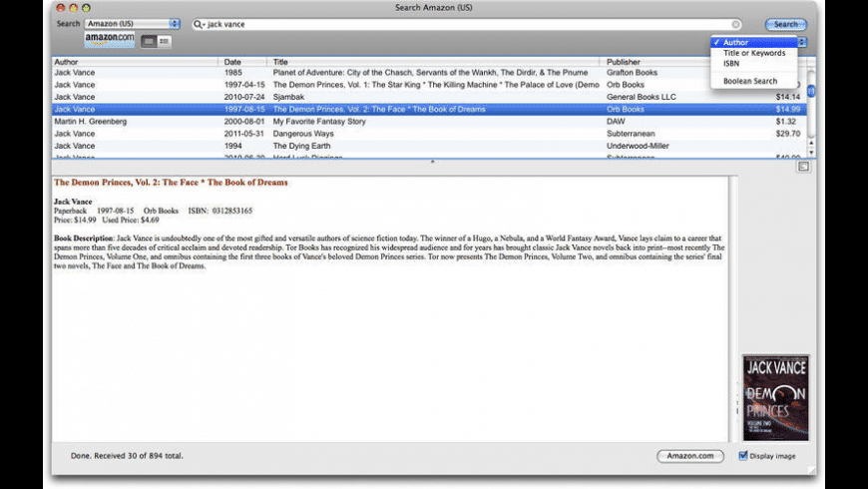Click the amazon.com logo

coord(109,39)
